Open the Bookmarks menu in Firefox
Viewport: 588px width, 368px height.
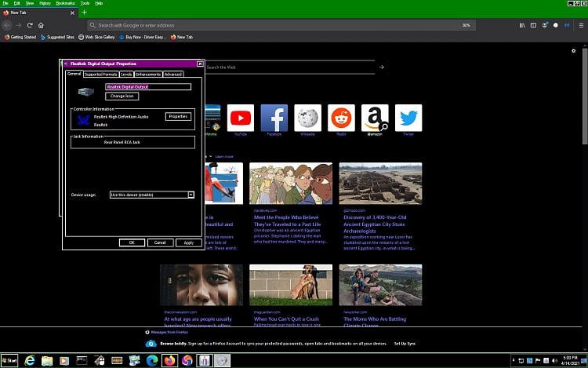65,3
